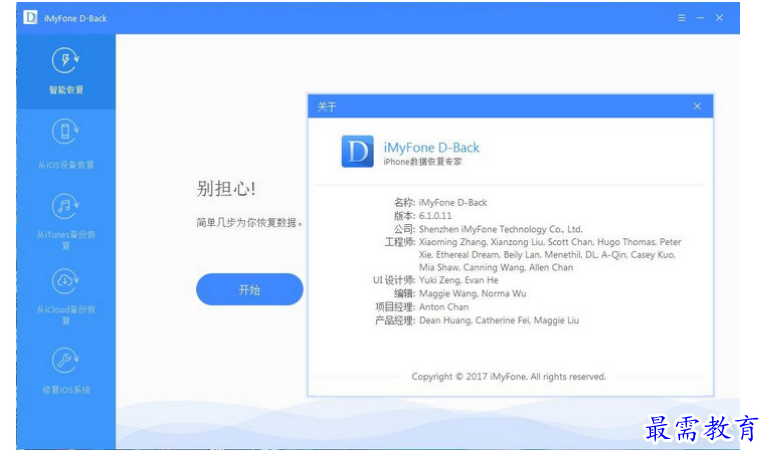Click the 工程师 label
767x460 pixels.
(x=400, y=242)
